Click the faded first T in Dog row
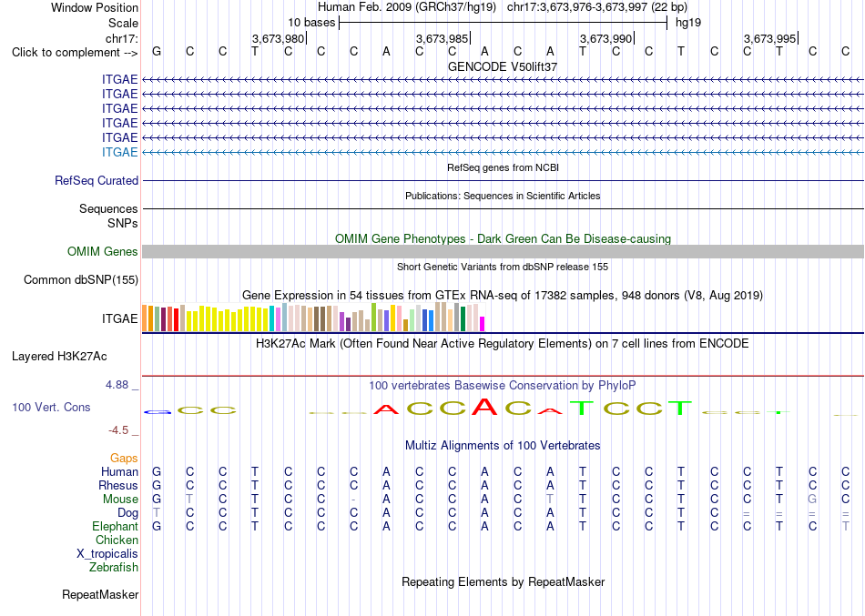Image resolution: width=865 pixels, height=616 pixels. click(x=157, y=513)
